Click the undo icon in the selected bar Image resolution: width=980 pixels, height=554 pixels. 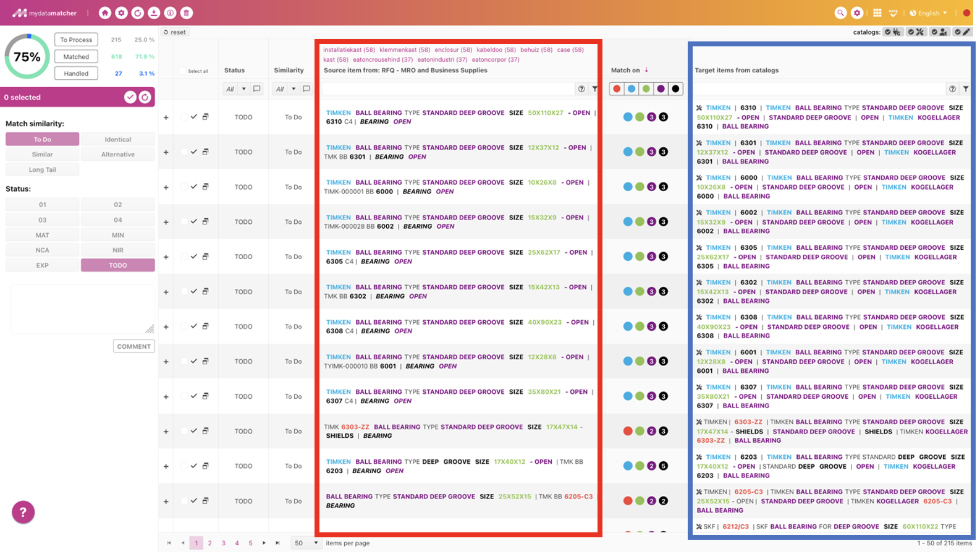tap(145, 97)
